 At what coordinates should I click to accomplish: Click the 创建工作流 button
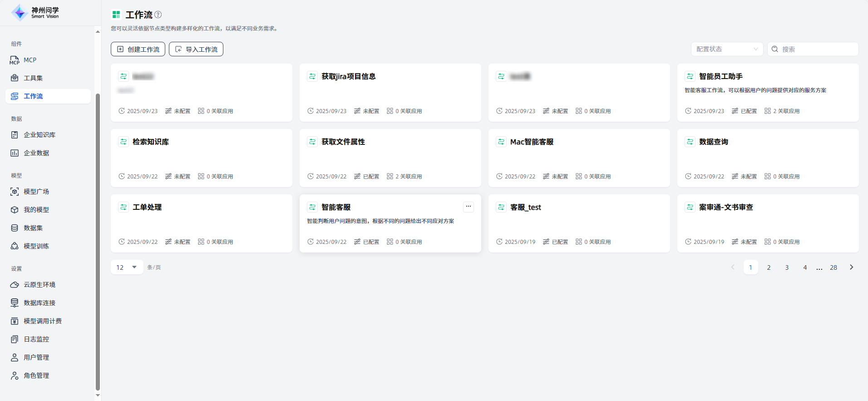[x=138, y=49]
